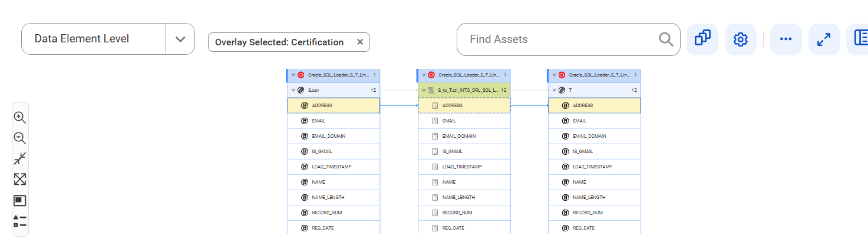Collapse the T node
The height and width of the screenshot is (239, 868).
554,90
